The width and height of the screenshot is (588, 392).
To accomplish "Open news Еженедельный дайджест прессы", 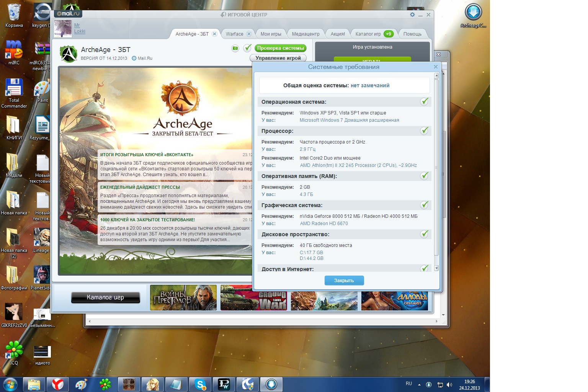I will [x=140, y=187].
